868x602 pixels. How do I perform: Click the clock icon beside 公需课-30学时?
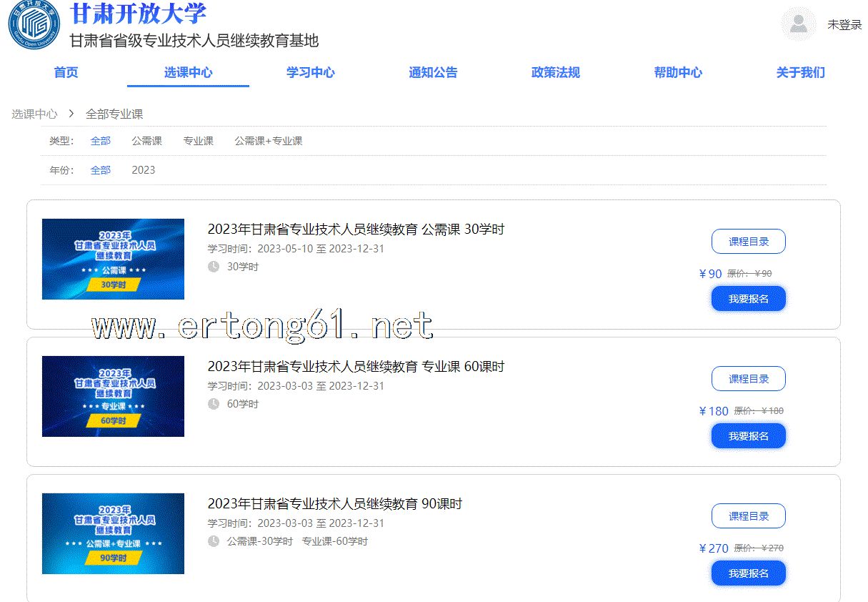point(214,541)
